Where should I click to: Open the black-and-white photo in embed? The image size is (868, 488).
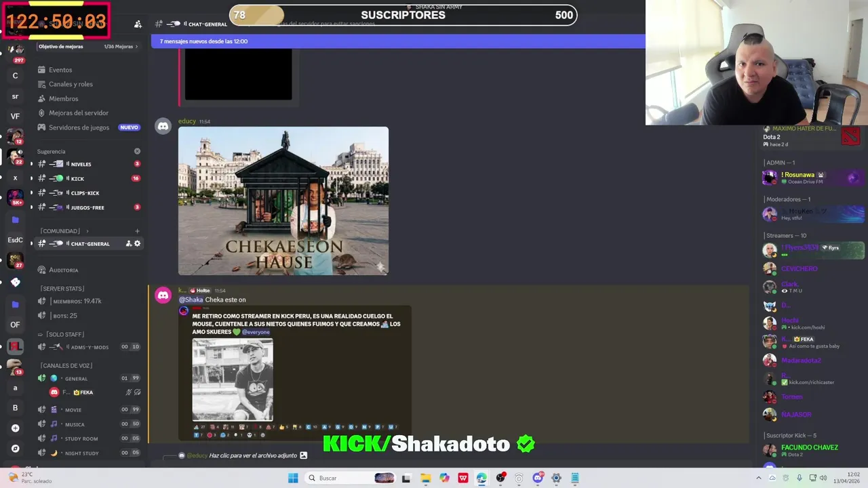(233, 380)
